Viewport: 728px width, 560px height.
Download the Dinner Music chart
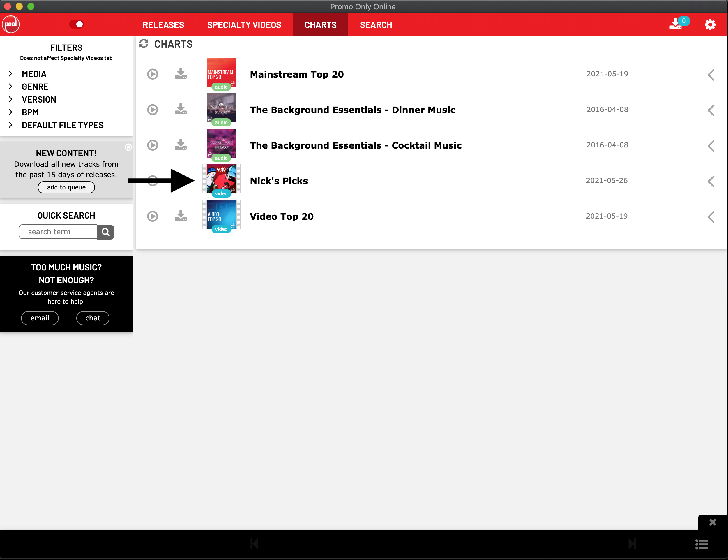181,109
